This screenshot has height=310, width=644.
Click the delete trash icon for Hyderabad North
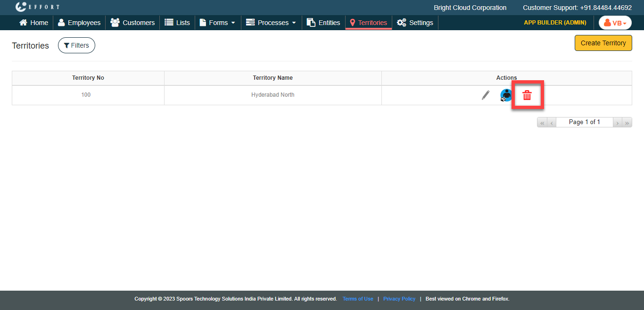click(527, 95)
